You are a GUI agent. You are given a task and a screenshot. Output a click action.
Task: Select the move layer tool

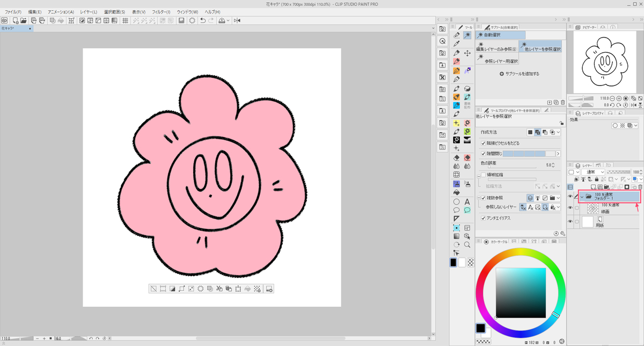(x=467, y=53)
